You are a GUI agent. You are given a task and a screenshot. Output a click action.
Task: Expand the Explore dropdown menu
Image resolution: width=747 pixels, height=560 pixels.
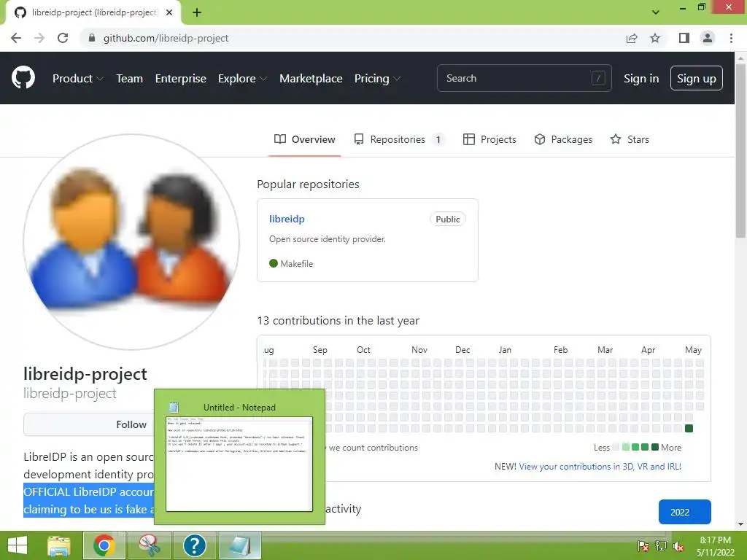242,79
